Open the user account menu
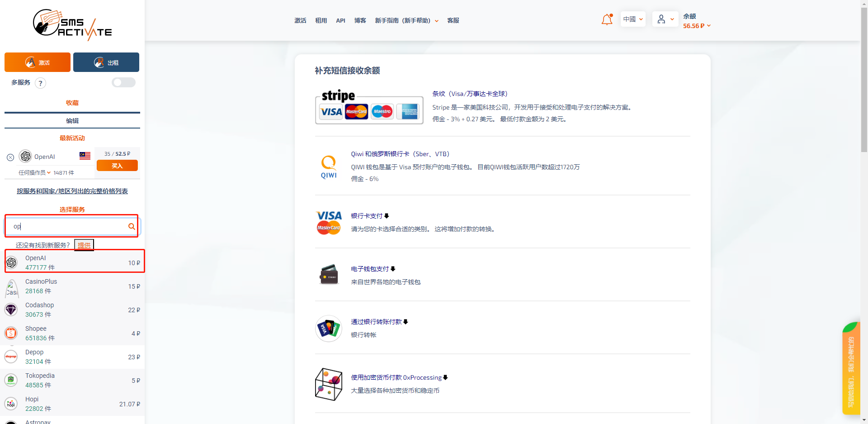This screenshot has height=424, width=868. [665, 19]
